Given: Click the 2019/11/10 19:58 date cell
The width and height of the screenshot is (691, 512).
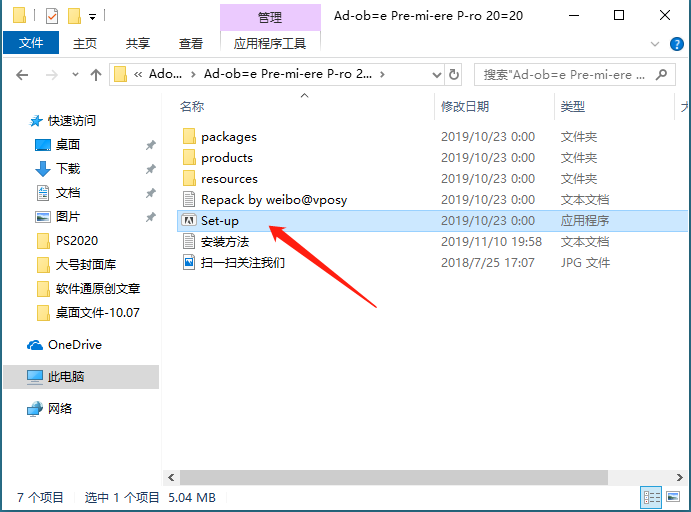Looking at the screenshot, I should pyautogui.click(x=491, y=242).
